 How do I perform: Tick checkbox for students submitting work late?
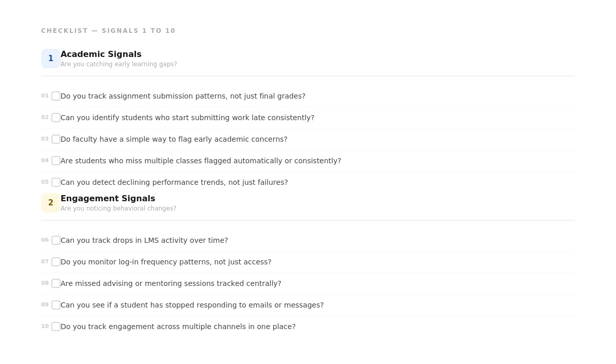pyautogui.click(x=56, y=118)
